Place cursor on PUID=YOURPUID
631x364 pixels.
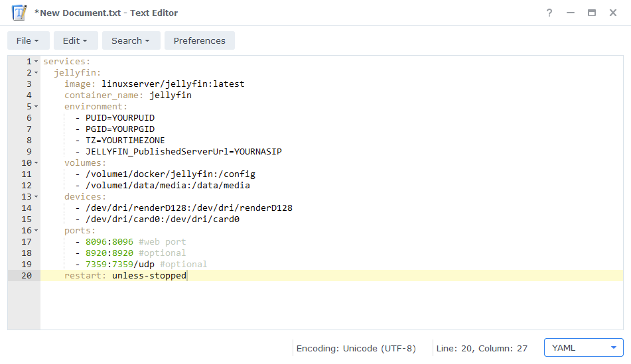(x=120, y=118)
